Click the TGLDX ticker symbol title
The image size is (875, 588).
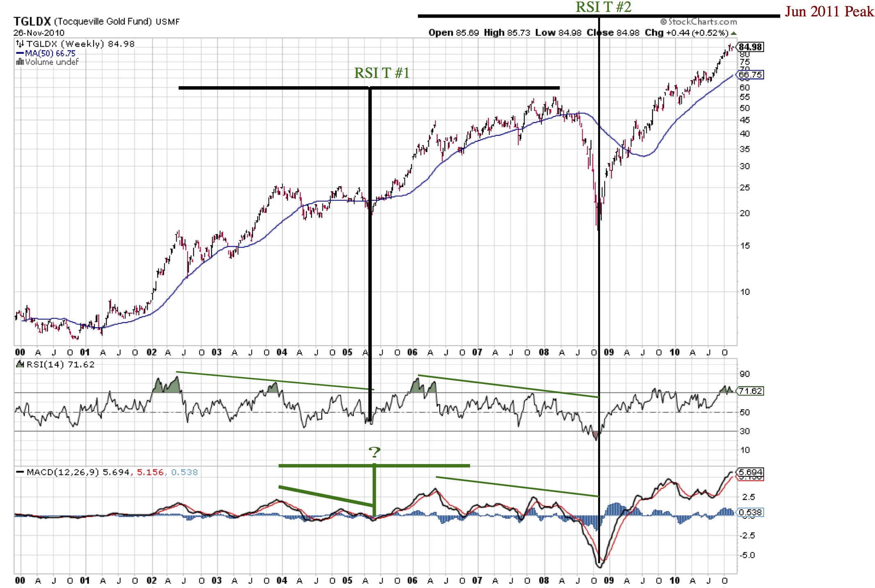click(32, 21)
